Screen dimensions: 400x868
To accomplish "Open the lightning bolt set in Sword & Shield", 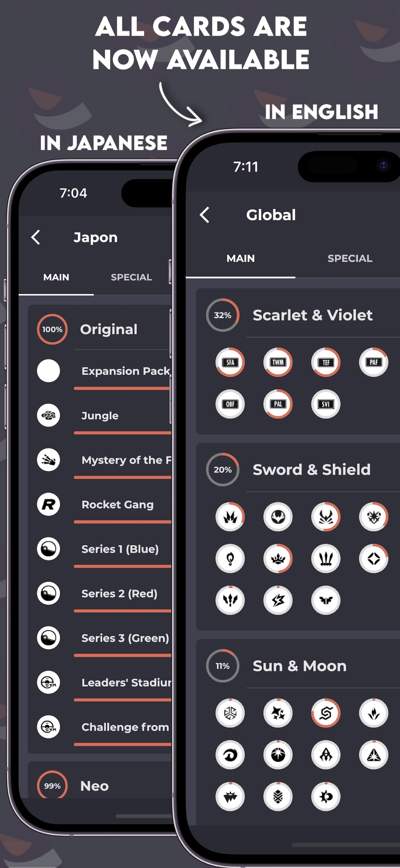I will [278, 600].
